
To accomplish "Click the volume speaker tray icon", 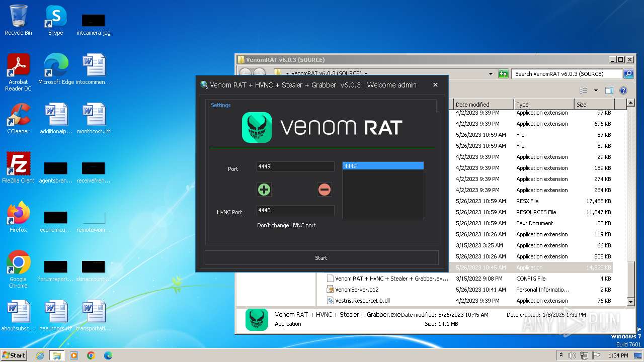I will pos(572,355).
